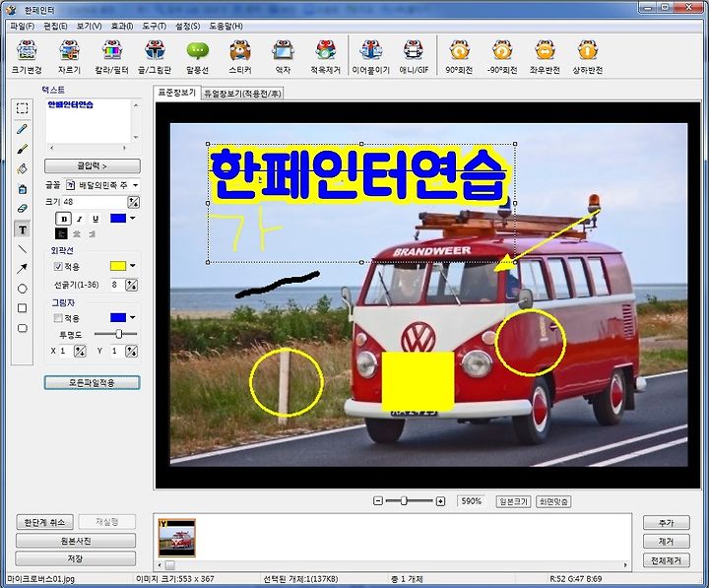Image resolution: width=709 pixels, height=588 pixels.
Task: Open shadow color dropdown arrow
Action: [x=133, y=317]
